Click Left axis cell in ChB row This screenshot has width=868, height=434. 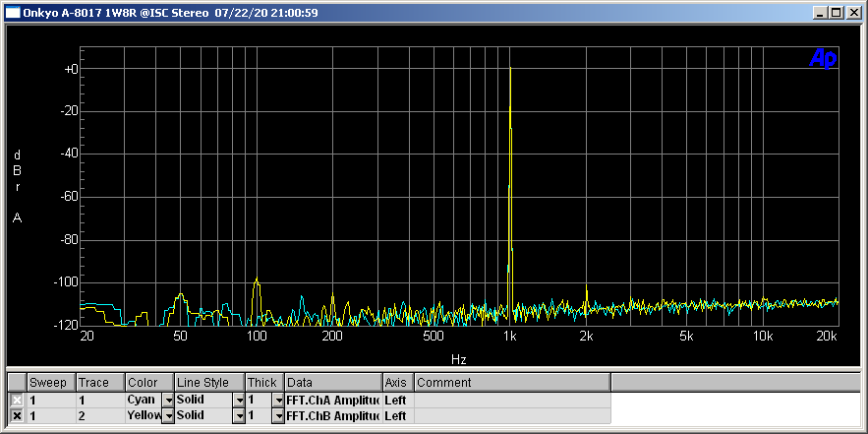(398, 415)
